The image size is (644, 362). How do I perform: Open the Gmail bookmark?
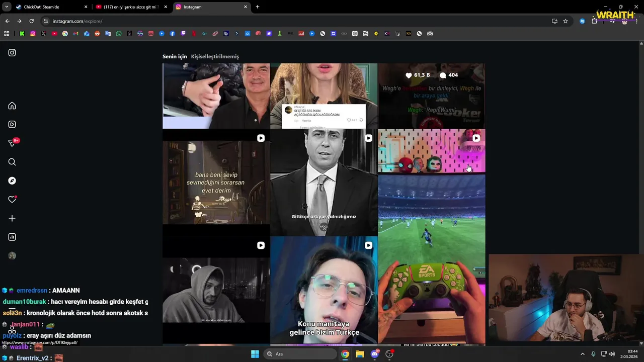[x=76, y=34]
